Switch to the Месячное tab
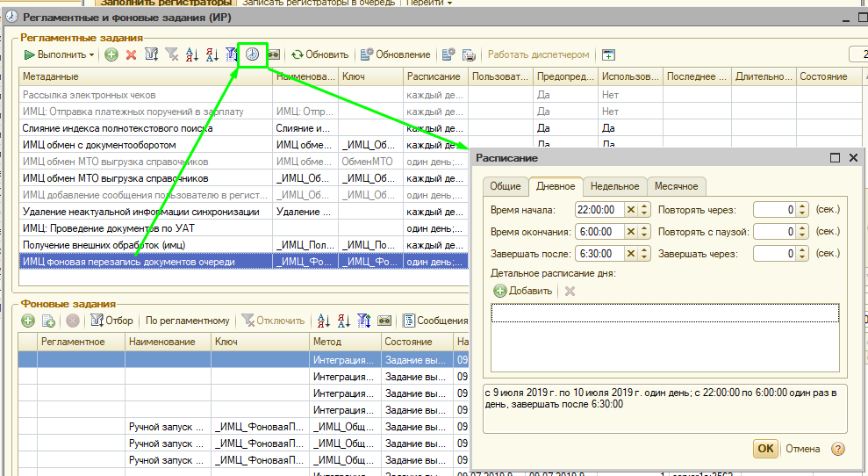Screen dimensions: 868x476 tap(676, 186)
